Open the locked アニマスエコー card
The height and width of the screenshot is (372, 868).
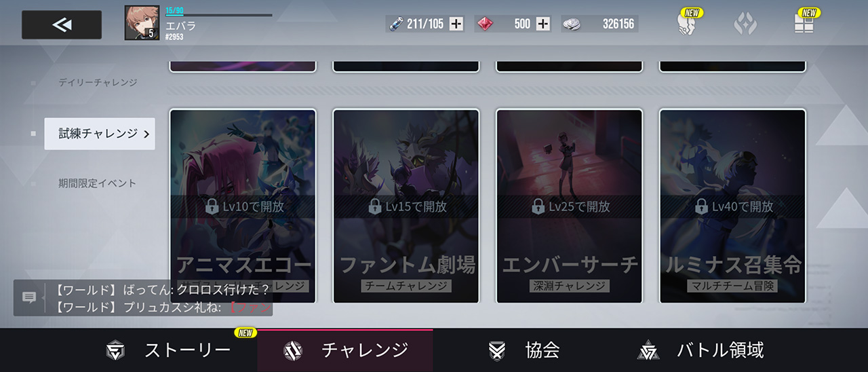[x=243, y=206]
